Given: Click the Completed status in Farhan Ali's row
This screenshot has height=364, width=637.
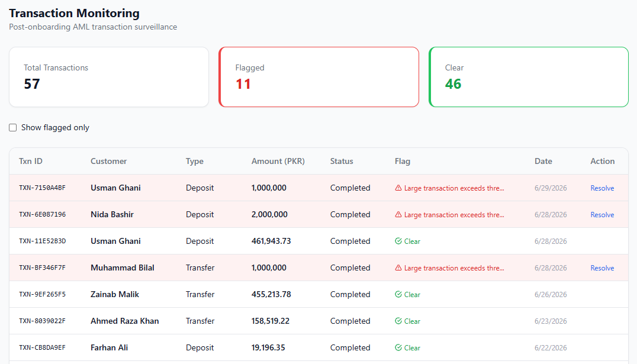Looking at the screenshot, I should pyautogui.click(x=350, y=347).
